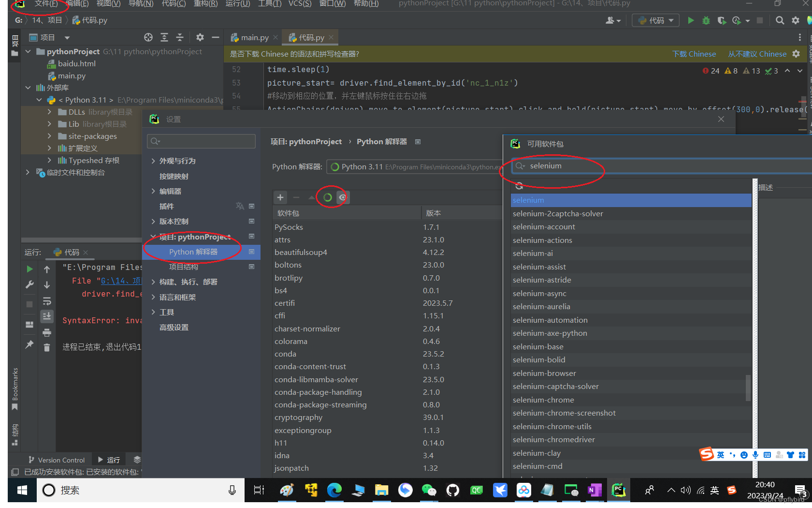Click the user account icon in the toolbar
The image size is (812, 508).
(613, 20)
